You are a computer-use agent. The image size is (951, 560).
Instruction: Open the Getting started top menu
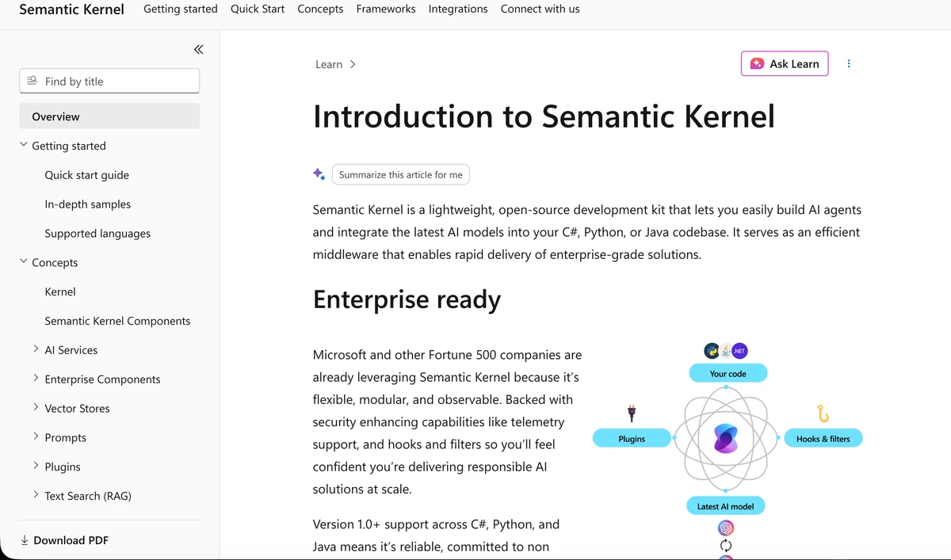[181, 9]
